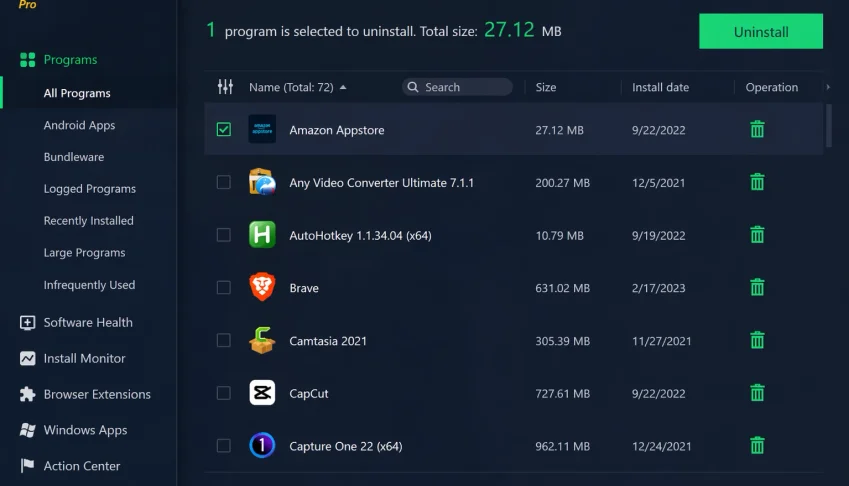849x486 pixels.
Task: Show Large Programs
Action: (x=84, y=253)
